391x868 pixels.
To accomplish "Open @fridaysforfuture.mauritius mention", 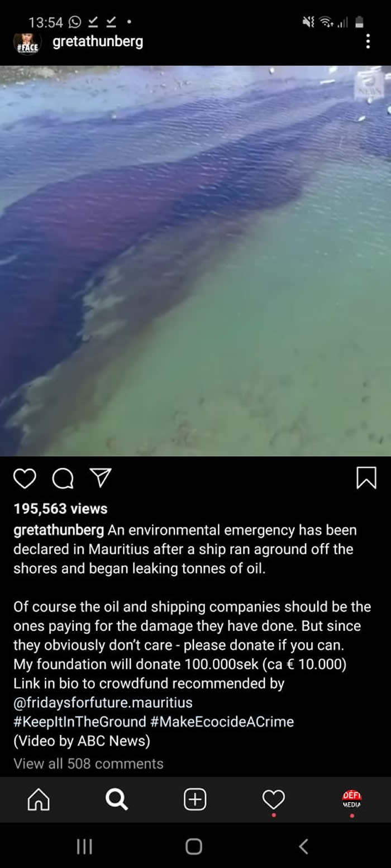I will tap(103, 702).
